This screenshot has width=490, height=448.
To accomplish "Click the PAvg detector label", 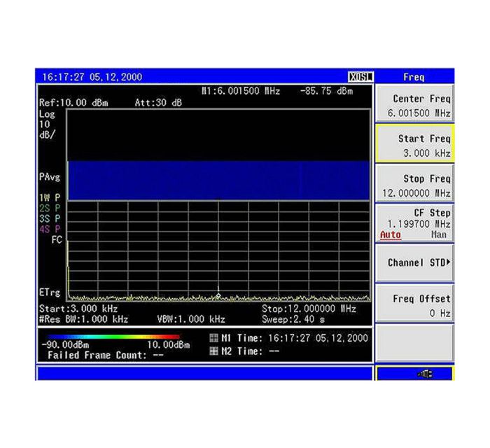I will 50,177.
